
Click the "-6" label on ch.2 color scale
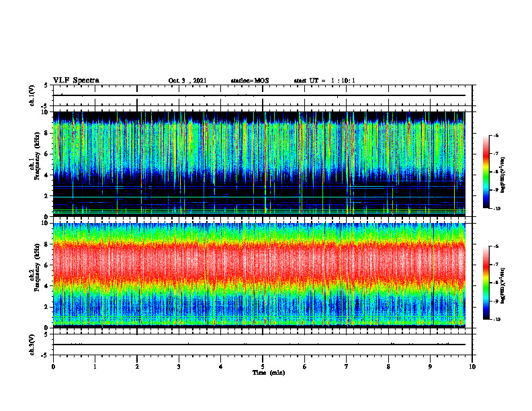496,246
